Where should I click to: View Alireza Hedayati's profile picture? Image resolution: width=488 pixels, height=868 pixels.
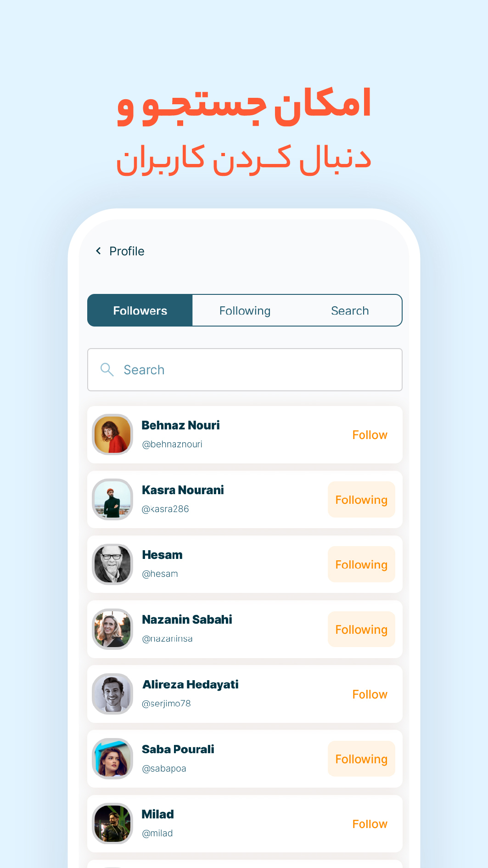click(113, 694)
